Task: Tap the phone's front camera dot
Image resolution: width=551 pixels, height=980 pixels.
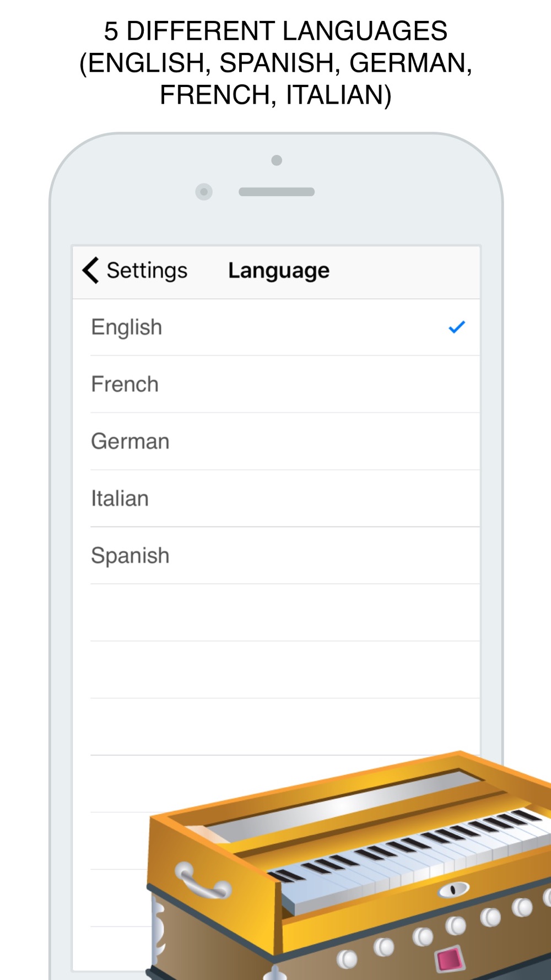Action: tap(204, 192)
